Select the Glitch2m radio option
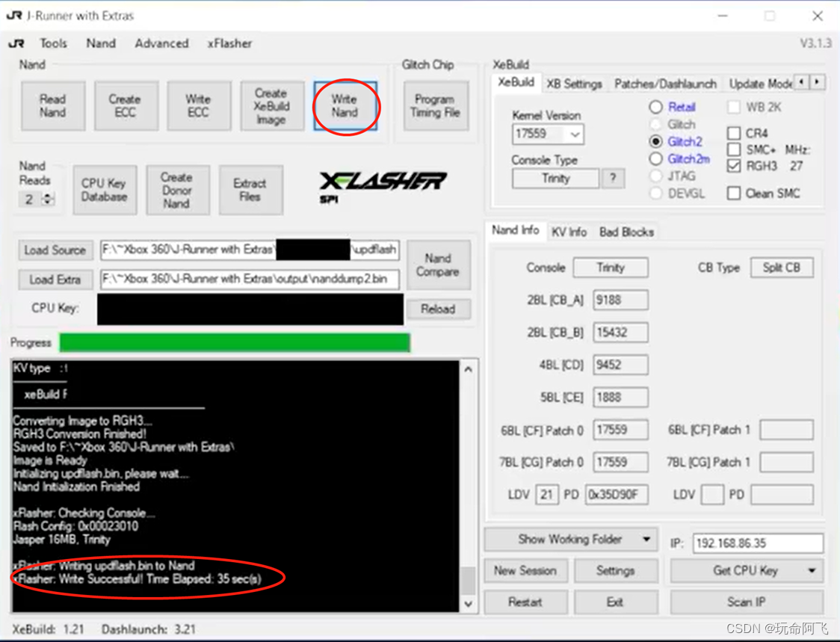The width and height of the screenshot is (840, 642). 655,158
